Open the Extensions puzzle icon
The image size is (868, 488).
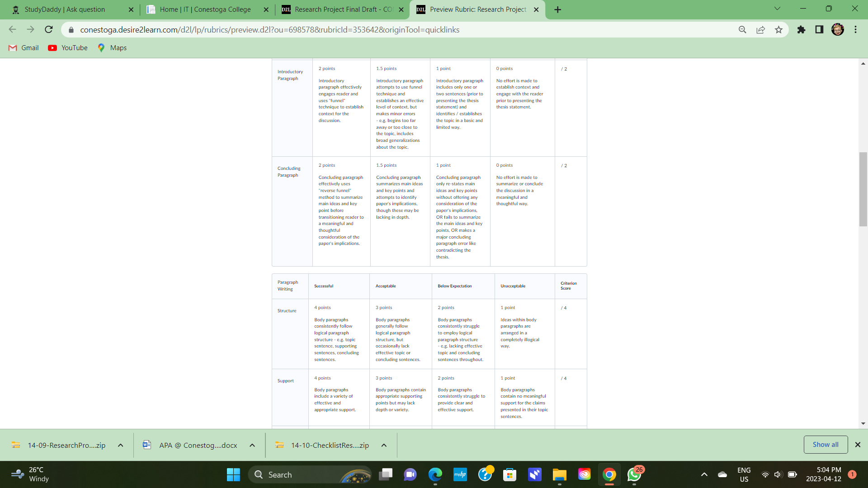[x=801, y=30]
